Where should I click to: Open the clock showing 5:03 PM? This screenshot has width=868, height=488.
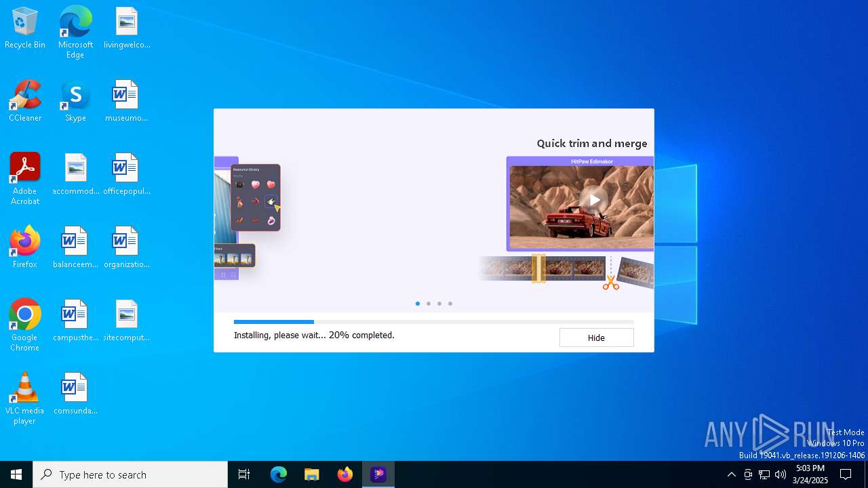point(810,474)
